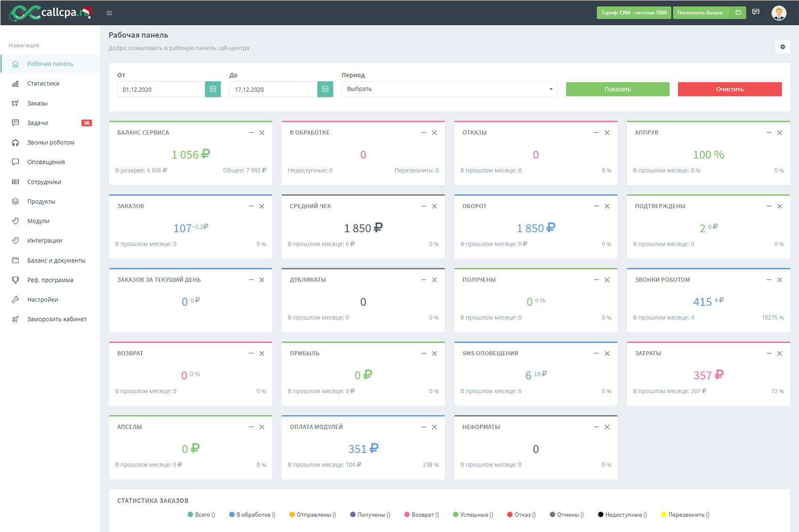799x532 pixels.
Task: Open calendar picker for the До date
Action: coord(325,89)
